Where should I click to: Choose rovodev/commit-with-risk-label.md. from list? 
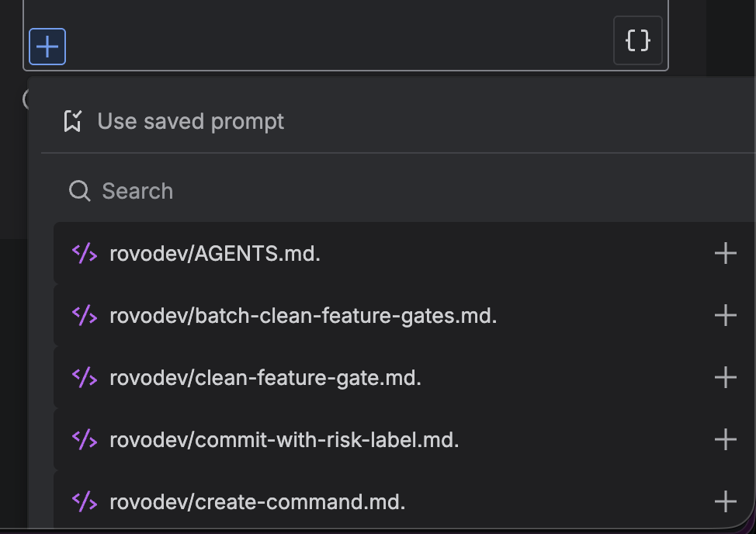(284, 439)
